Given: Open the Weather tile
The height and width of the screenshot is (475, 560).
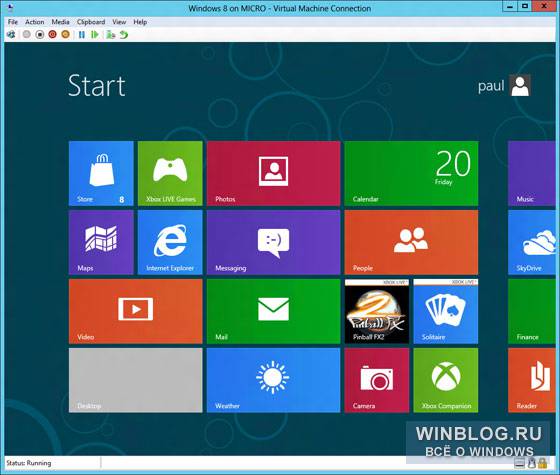Looking at the screenshot, I should pos(274,380).
